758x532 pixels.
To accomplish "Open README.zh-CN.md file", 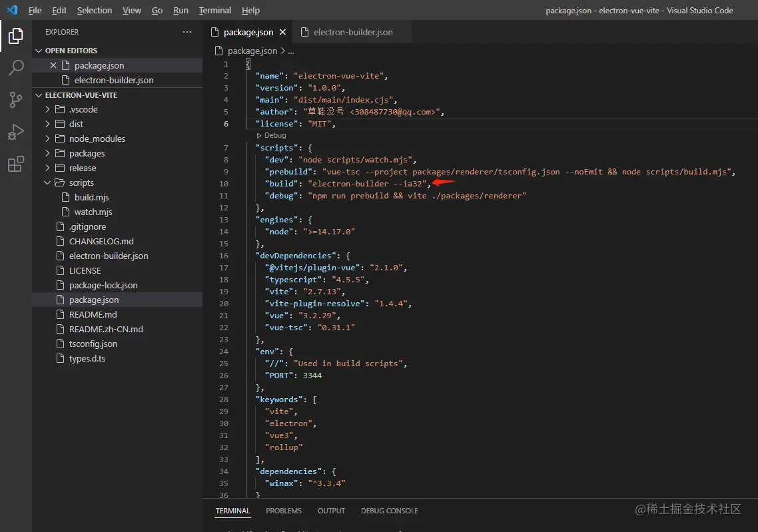I will click(117, 329).
